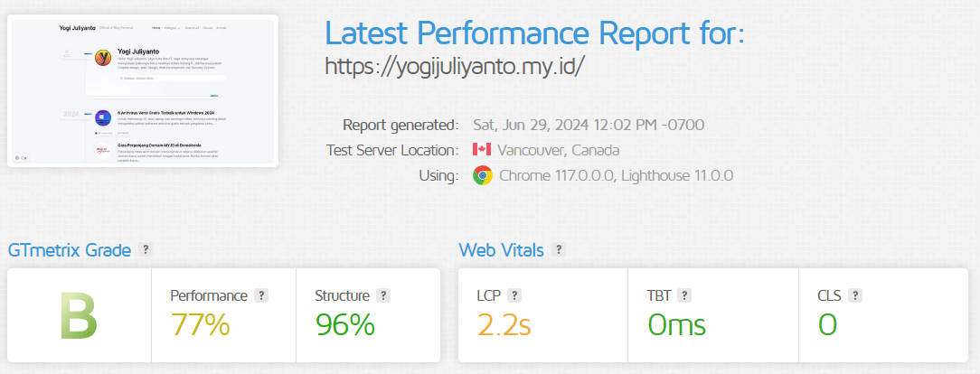Open the Web Vitals help icon
This screenshot has width=980, height=374.
tap(559, 249)
